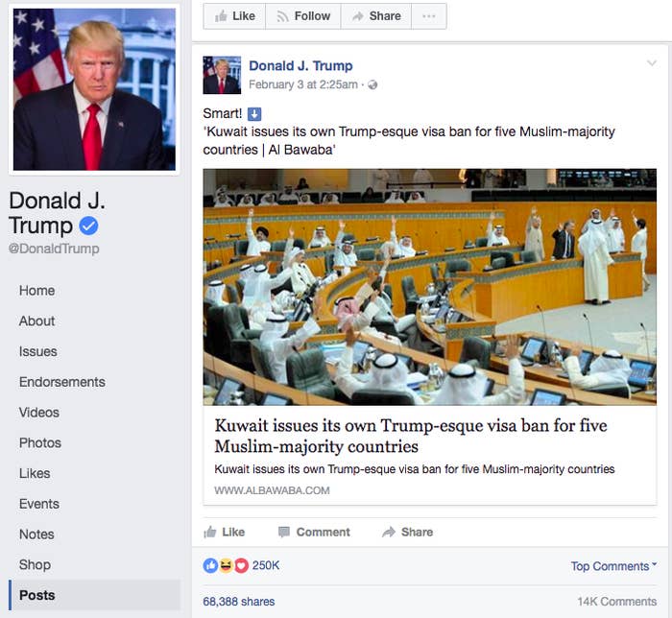Screen dimensions: 672x618
Task: Open the Kuwait parliament article image
Action: click(429, 287)
